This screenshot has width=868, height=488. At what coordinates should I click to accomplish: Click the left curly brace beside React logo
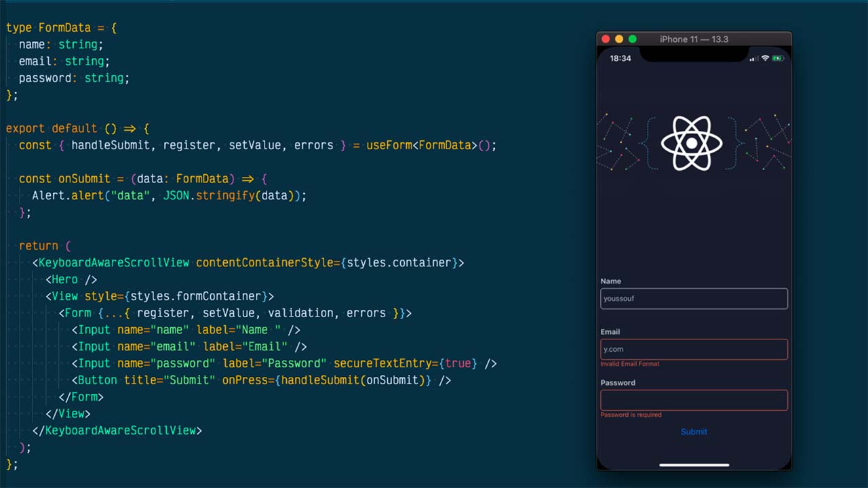(650, 143)
